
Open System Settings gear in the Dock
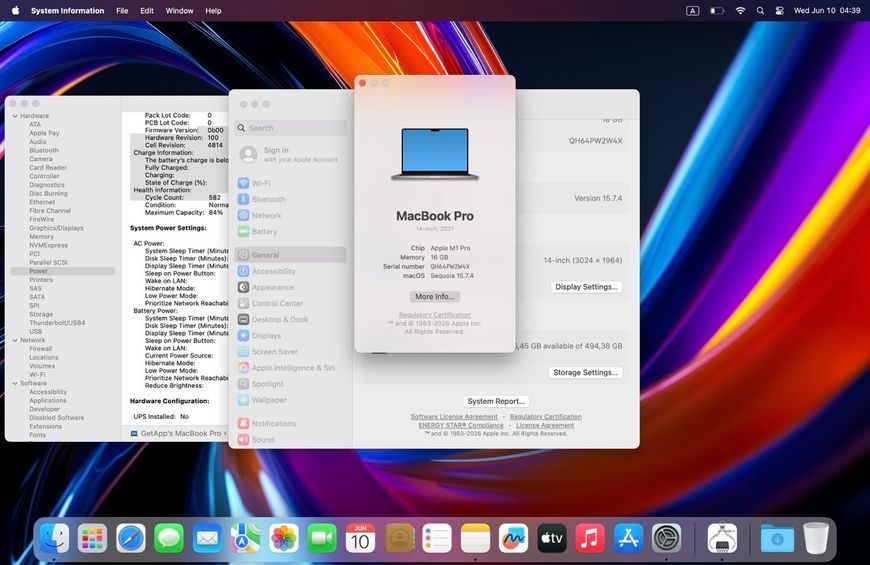[x=666, y=538]
